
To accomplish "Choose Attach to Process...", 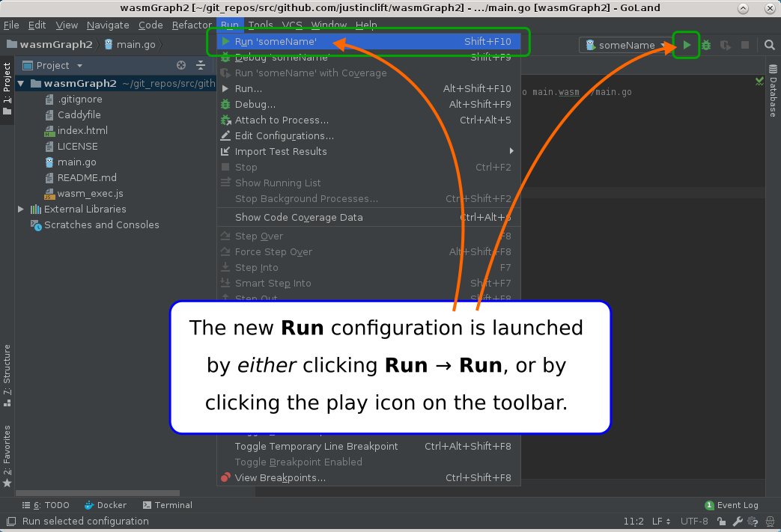I will 368,120.
